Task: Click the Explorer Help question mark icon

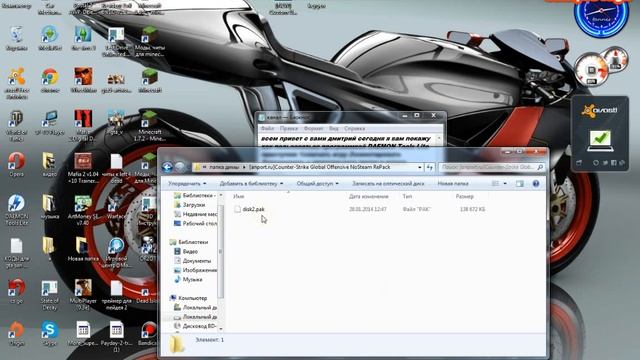Action: click(x=536, y=184)
